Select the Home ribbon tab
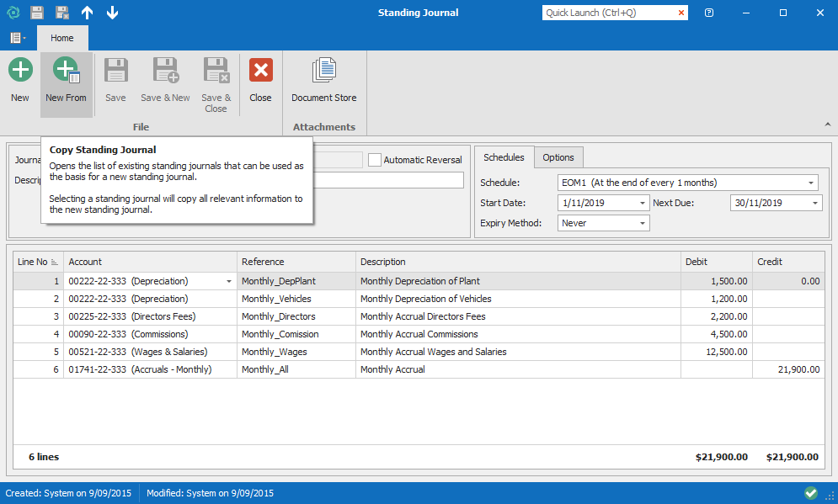 pos(61,38)
